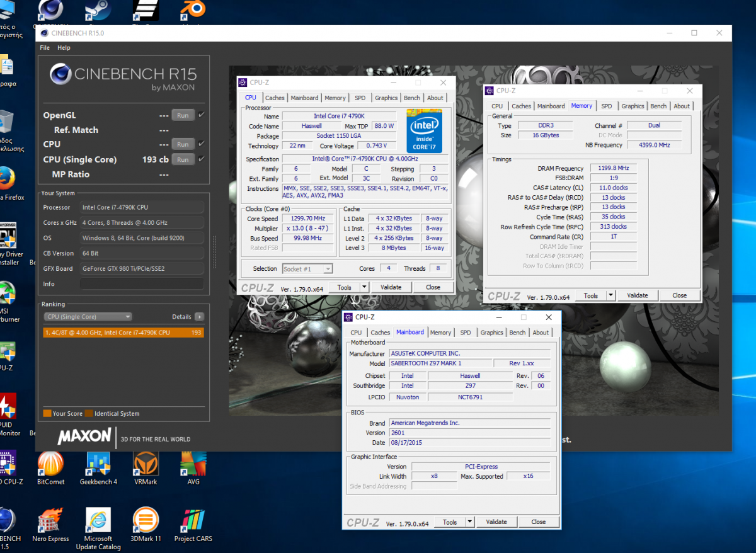Open About tab in CPU-Z Memory window
The width and height of the screenshot is (756, 553).
coord(682,106)
